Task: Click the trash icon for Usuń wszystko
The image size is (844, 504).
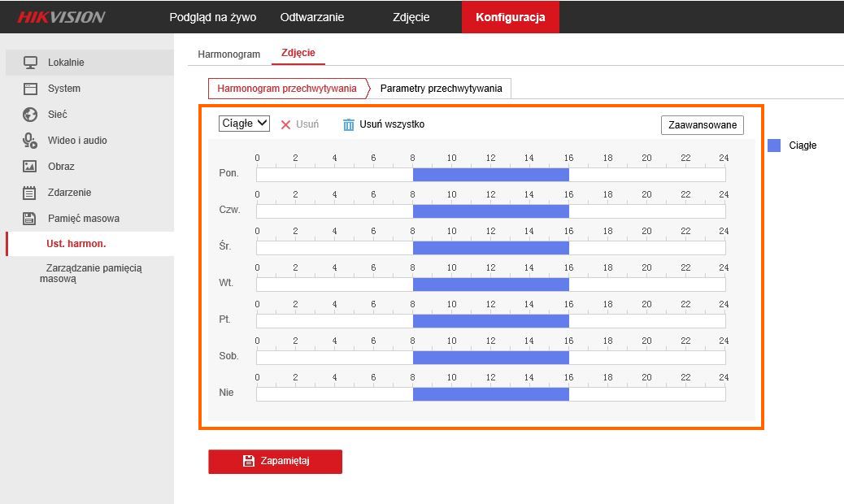Action: click(x=349, y=124)
